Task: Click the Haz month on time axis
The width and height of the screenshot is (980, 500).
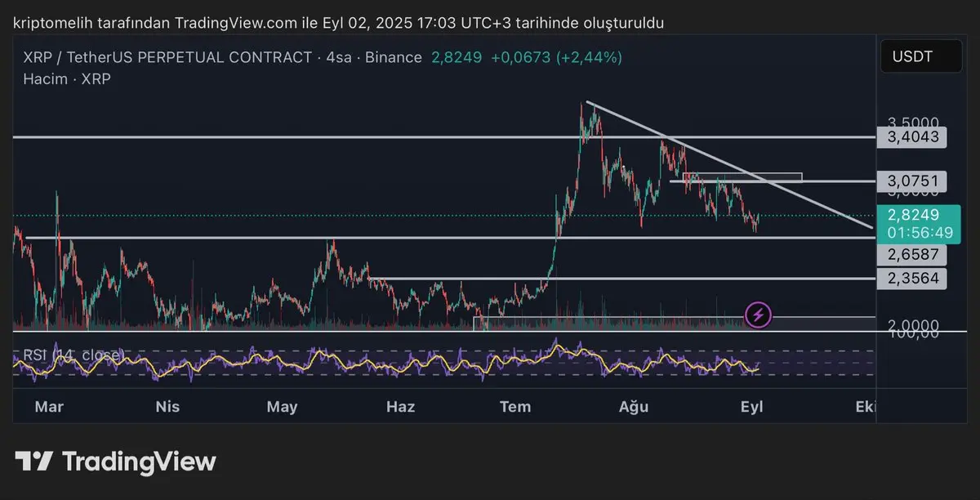Action: coord(400,407)
